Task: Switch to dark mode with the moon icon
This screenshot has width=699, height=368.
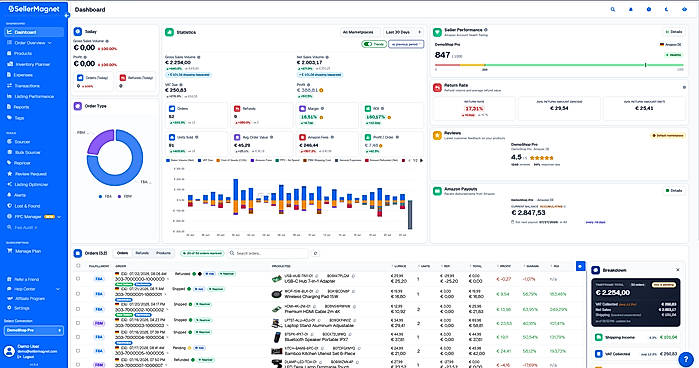Action: (x=666, y=9)
